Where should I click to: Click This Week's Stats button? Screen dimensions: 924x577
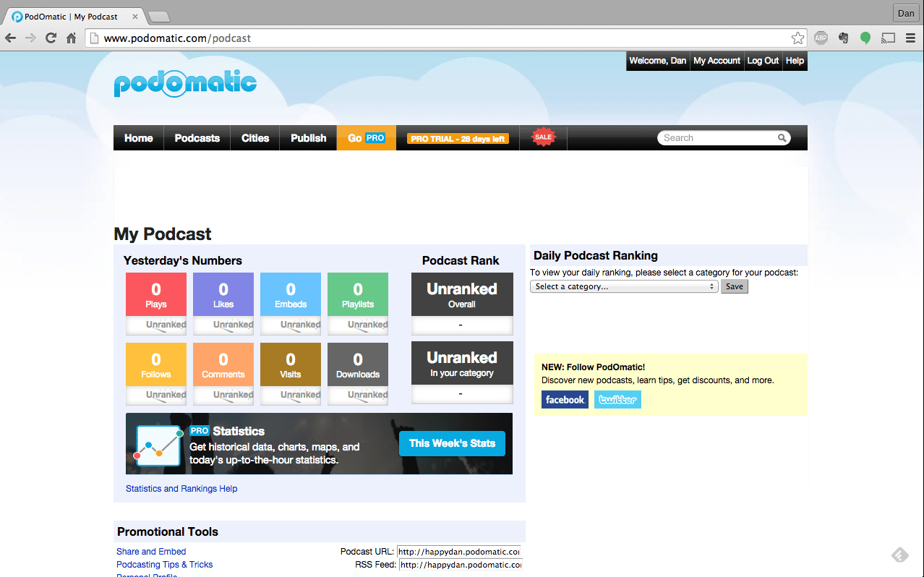pos(452,443)
